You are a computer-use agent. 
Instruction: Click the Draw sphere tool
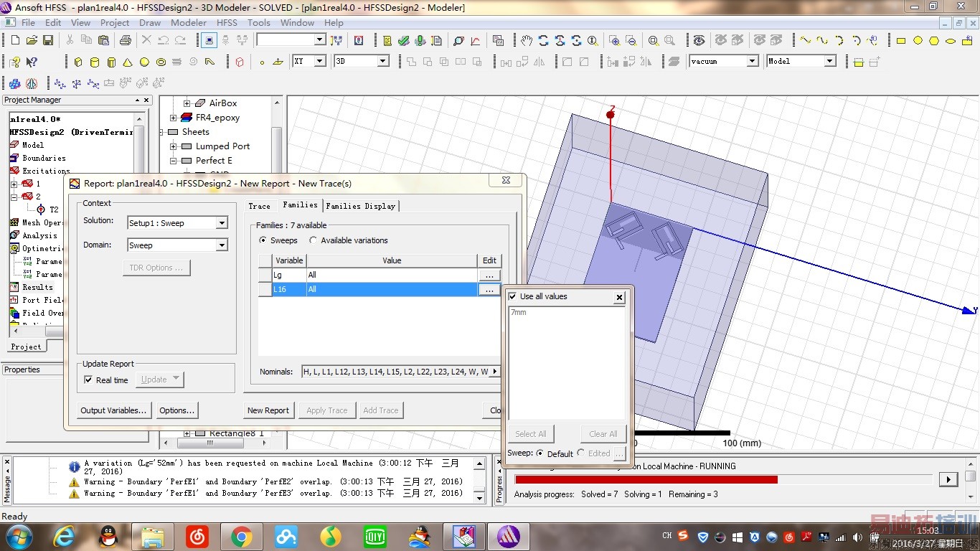[144, 62]
